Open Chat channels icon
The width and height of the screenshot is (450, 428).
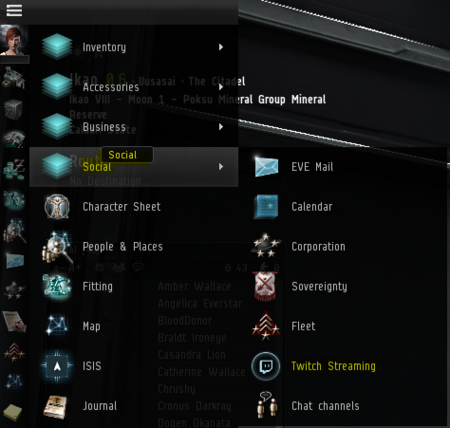(266, 405)
